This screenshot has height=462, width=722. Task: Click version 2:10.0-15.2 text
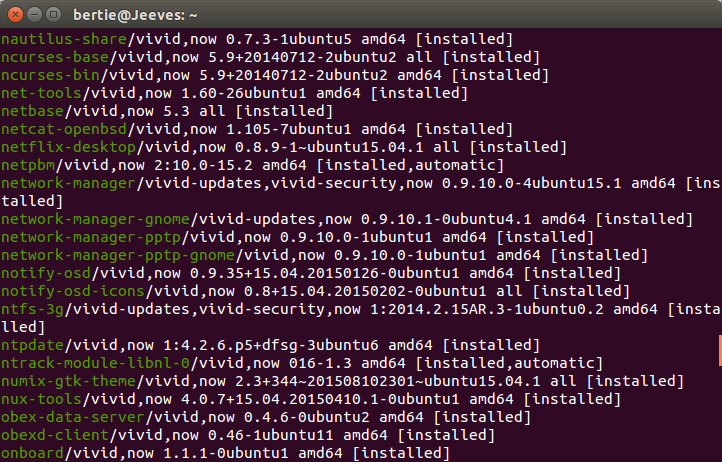[x=204, y=165]
